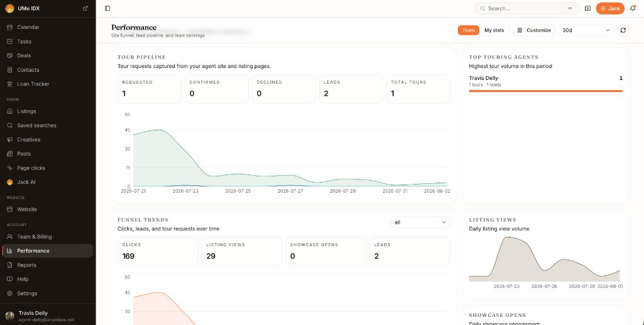Click the Creatives megaphone icon
Image resolution: width=644 pixels, height=325 pixels.
[x=9, y=140]
